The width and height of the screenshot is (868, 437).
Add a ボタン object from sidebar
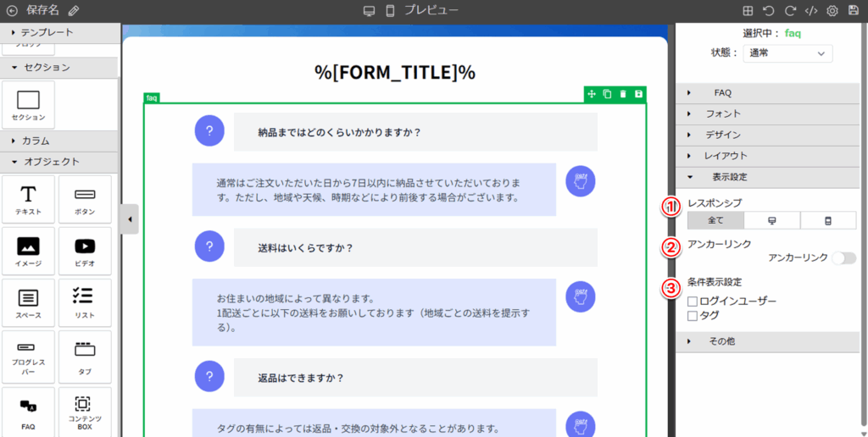click(x=85, y=199)
